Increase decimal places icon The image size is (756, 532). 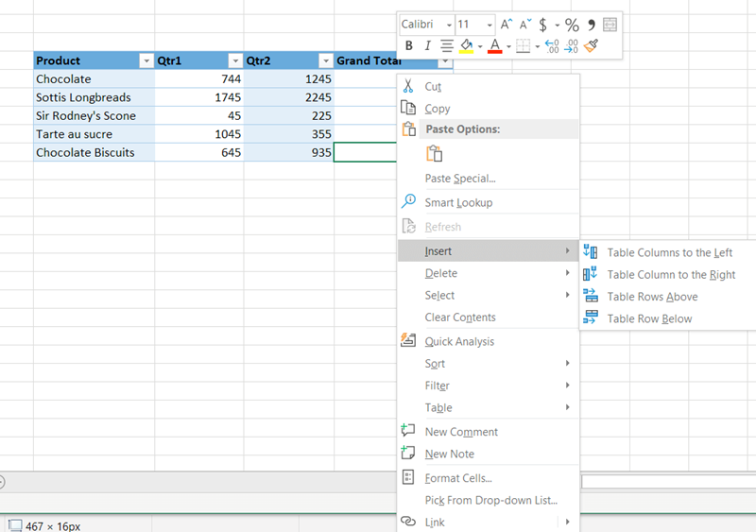pyautogui.click(x=552, y=45)
